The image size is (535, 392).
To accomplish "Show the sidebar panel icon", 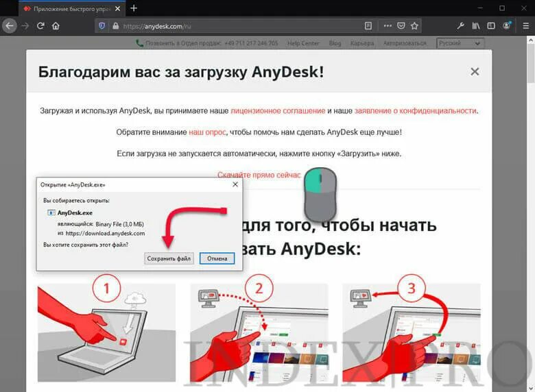I will pos(491,26).
